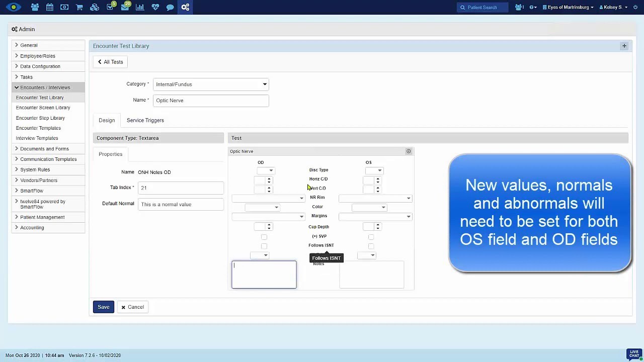The width and height of the screenshot is (644, 362).
Task: Expand the OS NR Rim dropdown
Action: 375,198
